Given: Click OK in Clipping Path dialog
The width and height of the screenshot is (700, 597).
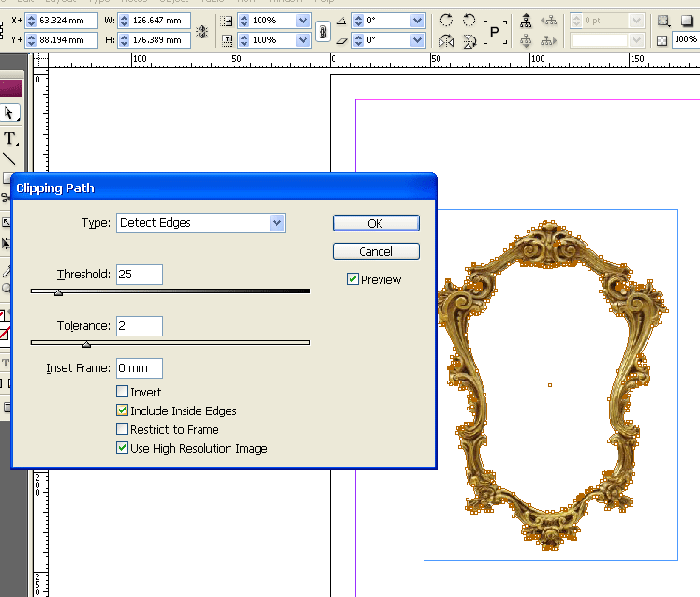Looking at the screenshot, I should point(375,223).
